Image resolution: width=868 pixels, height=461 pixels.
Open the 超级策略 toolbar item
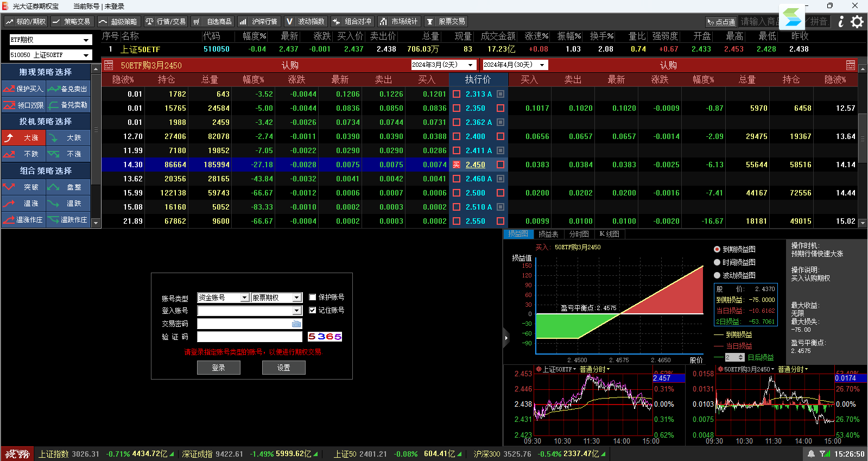click(x=119, y=22)
